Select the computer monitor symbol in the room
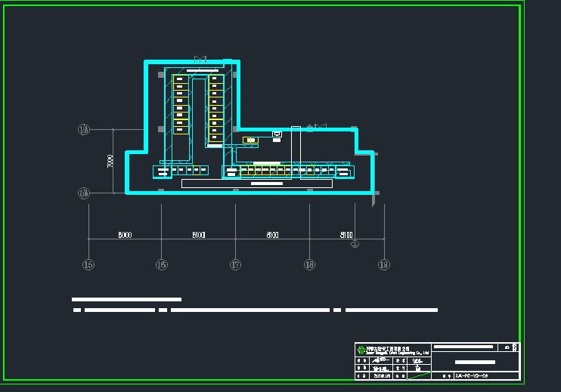 tap(277, 135)
